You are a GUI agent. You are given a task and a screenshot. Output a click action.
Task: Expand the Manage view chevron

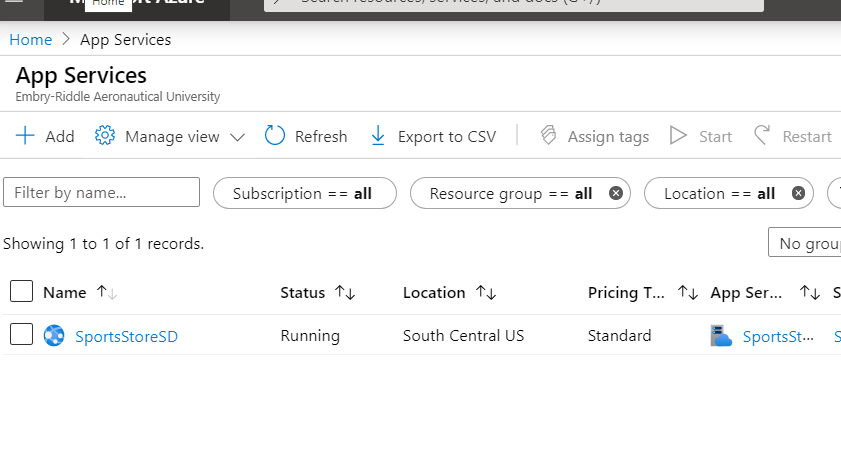pyautogui.click(x=237, y=137)
